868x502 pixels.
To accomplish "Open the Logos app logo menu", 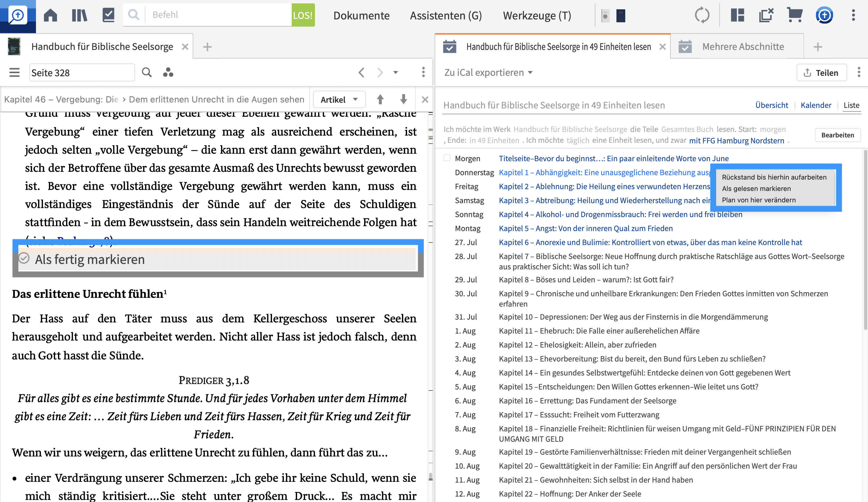I will point(18,16).
